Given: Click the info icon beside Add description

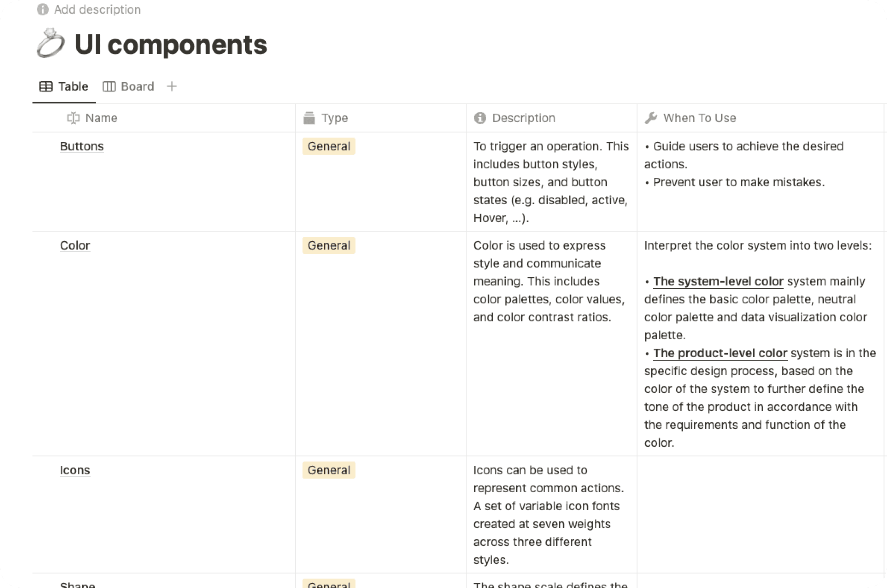Looking at the screenshot, I should click(x=43, y=9).
